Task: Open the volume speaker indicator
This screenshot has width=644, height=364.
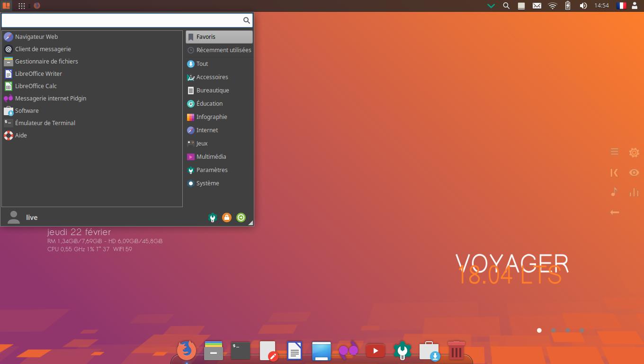Action: 583,6
